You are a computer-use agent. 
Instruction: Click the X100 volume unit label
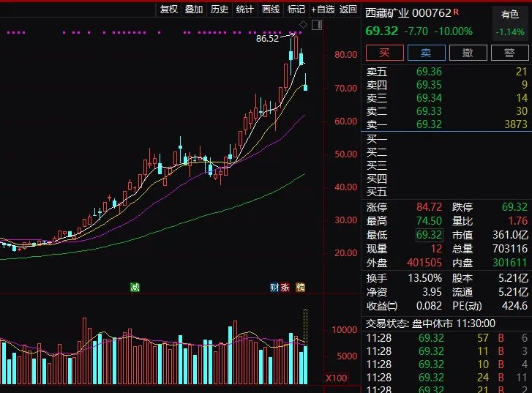click(x=336, y=378)
